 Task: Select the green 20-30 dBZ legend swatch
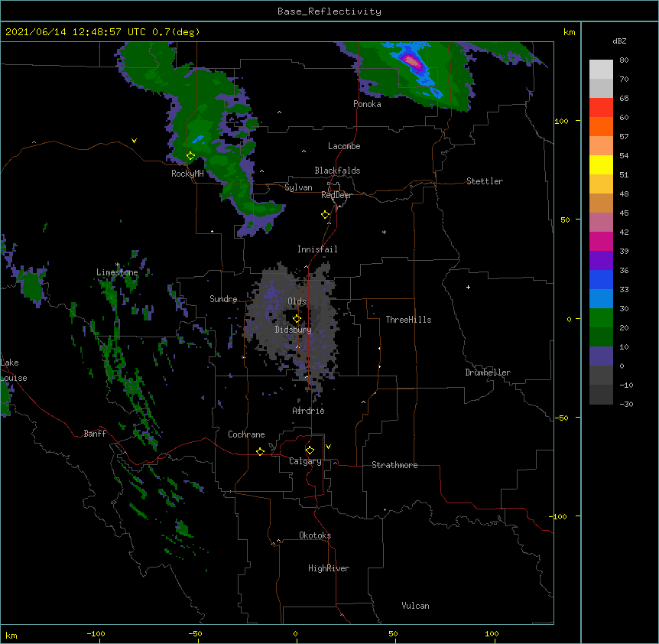coord(601,318)
